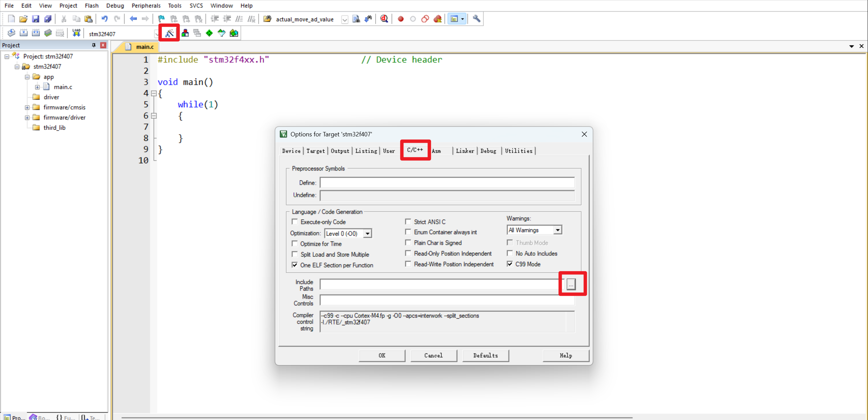Click the Download LOAD icon
This screenshot has width=868, height=420.
76,33
